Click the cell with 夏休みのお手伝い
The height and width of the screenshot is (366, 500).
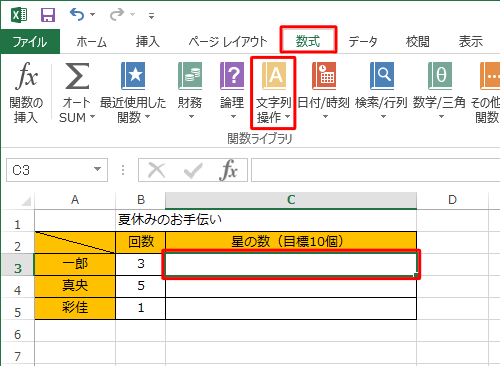(x=170, y=220)
